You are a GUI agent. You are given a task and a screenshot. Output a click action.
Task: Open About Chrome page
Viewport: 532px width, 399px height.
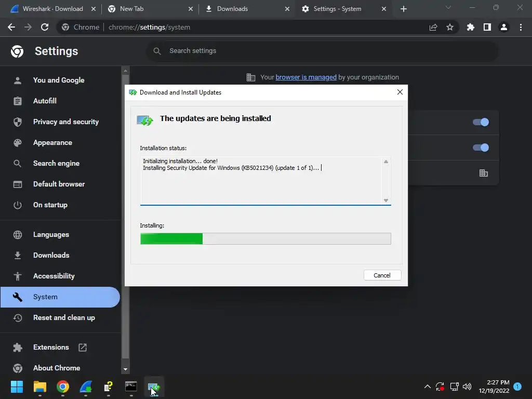click(57, 368)
